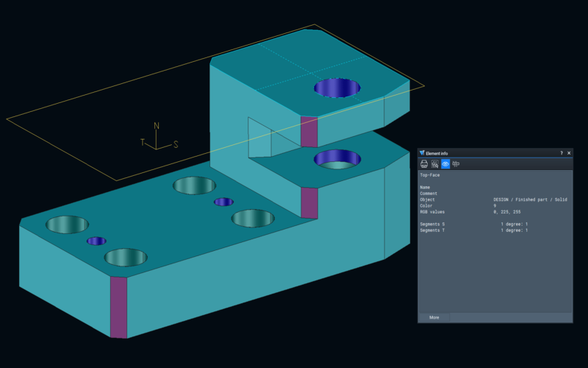
Task: Click the 'Segments T' row label
Action: 432,230
